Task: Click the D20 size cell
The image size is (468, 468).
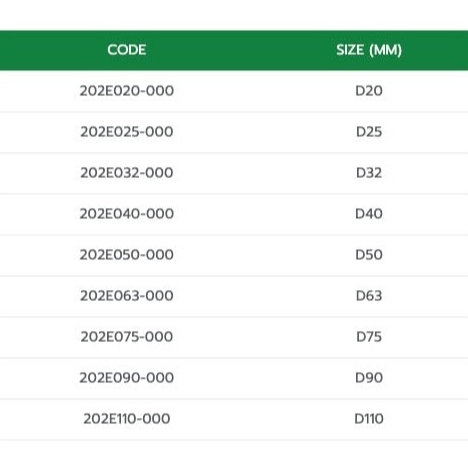Action: pyautogui.click(x=369, y=91)
